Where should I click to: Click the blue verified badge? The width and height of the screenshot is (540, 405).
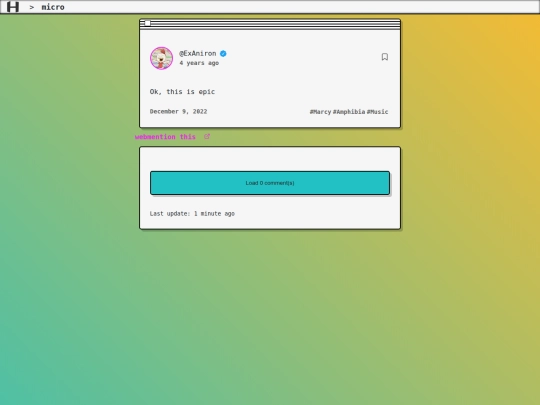pyautogui.click(x=223, y=53)
